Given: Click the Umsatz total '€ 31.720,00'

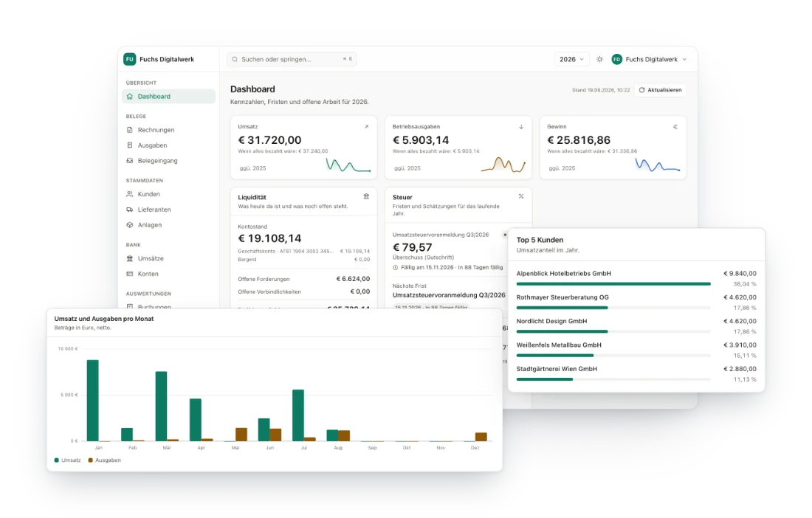Looking at the screenshot, I should (x=269, y=140).
